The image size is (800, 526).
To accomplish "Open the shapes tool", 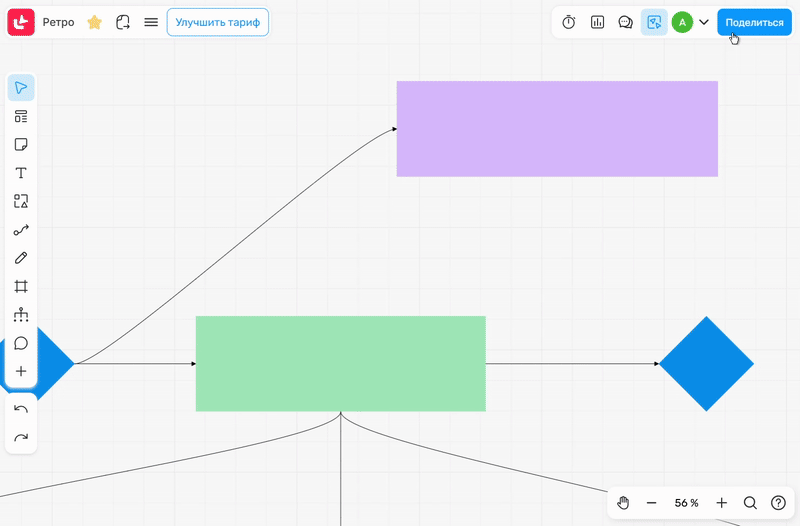I will [21, 201].
